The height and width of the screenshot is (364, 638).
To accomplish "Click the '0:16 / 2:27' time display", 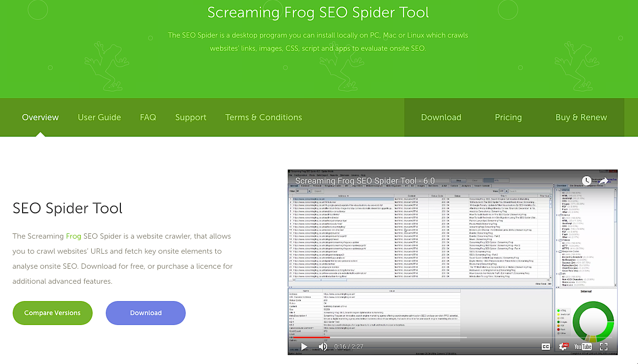I will tap(349, 347).
